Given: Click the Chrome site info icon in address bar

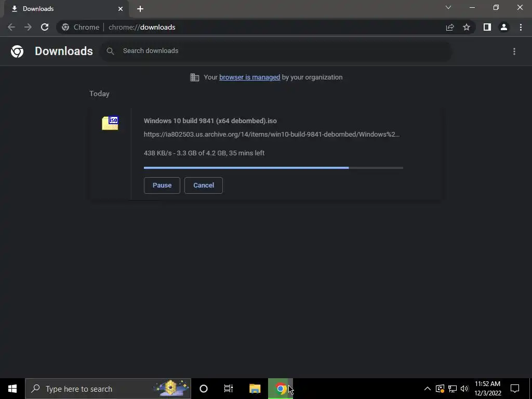Looking at the screenshot, I should pyautogui.click(x=65, y=27).
